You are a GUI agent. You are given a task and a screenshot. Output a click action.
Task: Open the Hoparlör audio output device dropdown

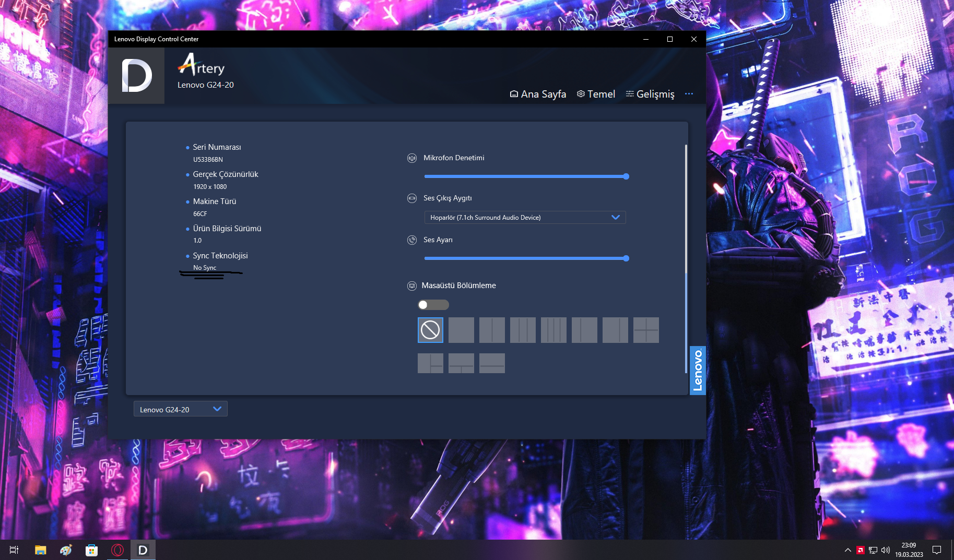[525, 218]
